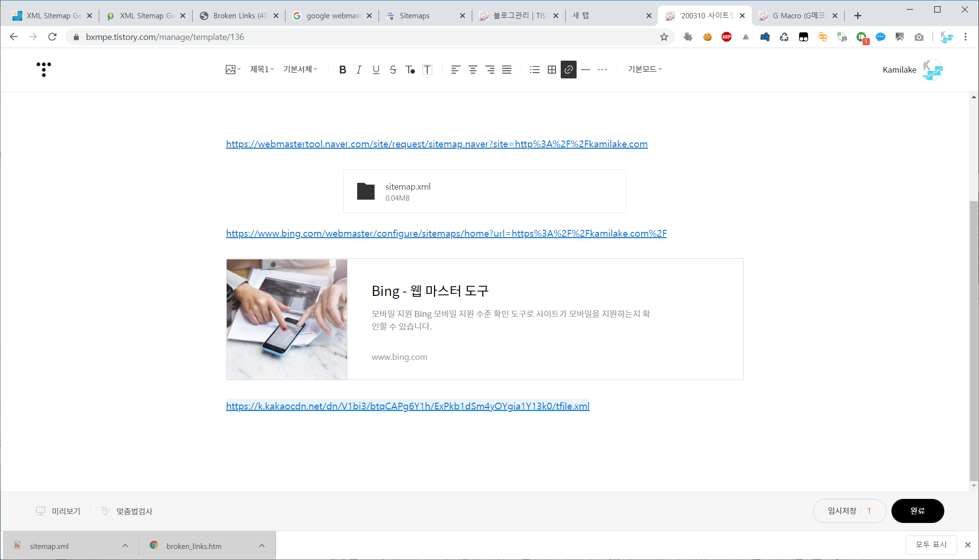Image resolution: width=979 pixels, height=560 pixels.
Task: Open the 기본서체 font dropdown
Action: point(300,69)
